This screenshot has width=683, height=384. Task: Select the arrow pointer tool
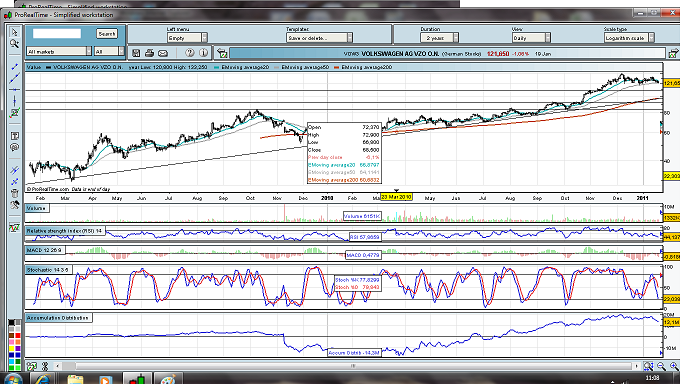coord(14,32)
